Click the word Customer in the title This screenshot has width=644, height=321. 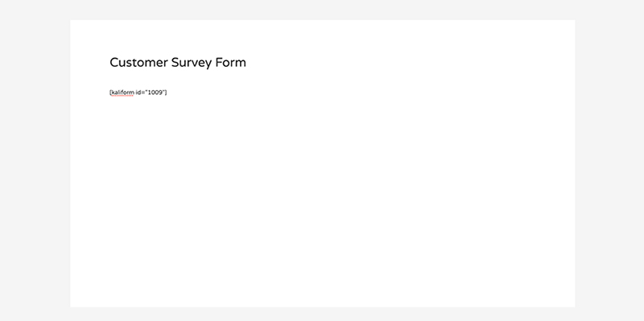[138, 63]
